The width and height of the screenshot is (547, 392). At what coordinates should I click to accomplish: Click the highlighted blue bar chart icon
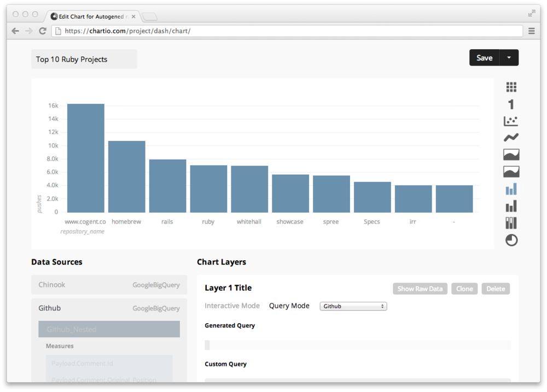pyautogui.click(x=511, y=189)
